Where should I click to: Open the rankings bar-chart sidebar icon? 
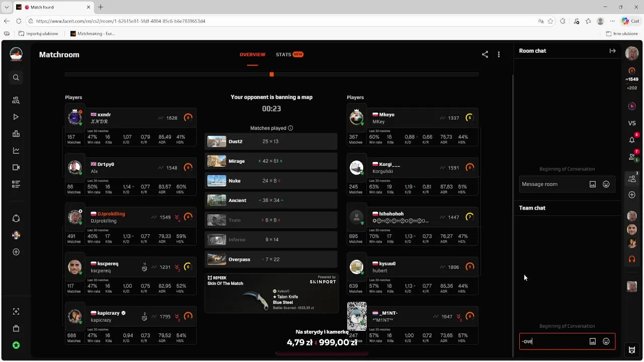click(16, 134)
